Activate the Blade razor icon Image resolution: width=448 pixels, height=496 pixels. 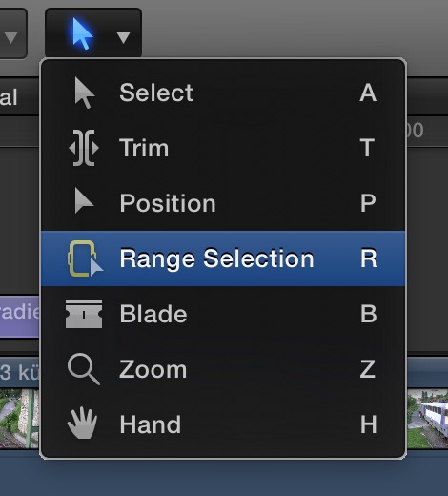pyautogui.click(x=84, y=314)
